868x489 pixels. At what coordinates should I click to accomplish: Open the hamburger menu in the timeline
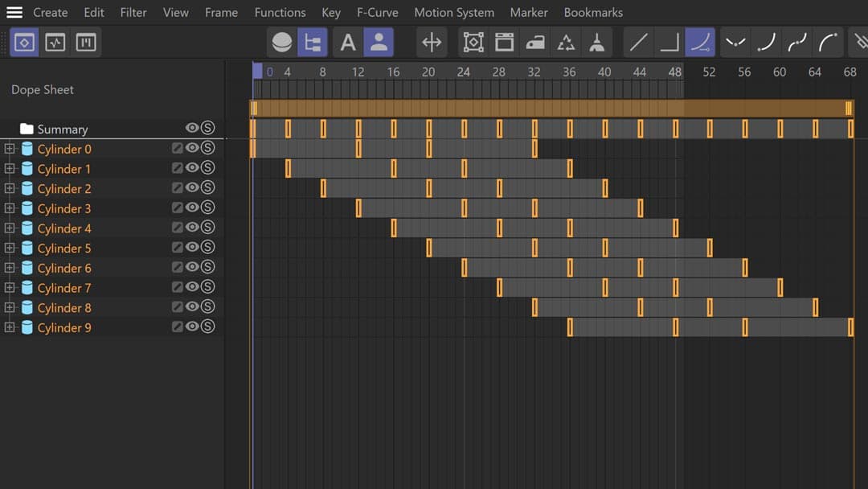click(14, 13)
